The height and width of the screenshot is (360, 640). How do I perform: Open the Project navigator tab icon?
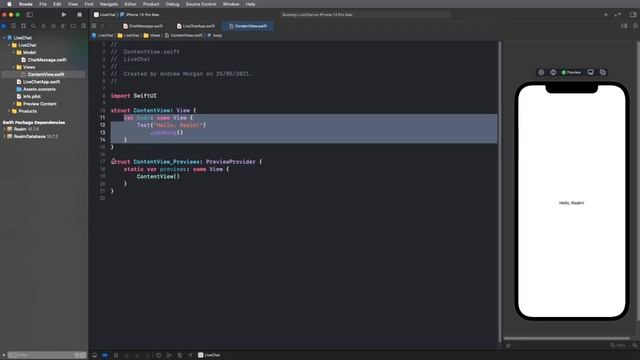point(4,26)
